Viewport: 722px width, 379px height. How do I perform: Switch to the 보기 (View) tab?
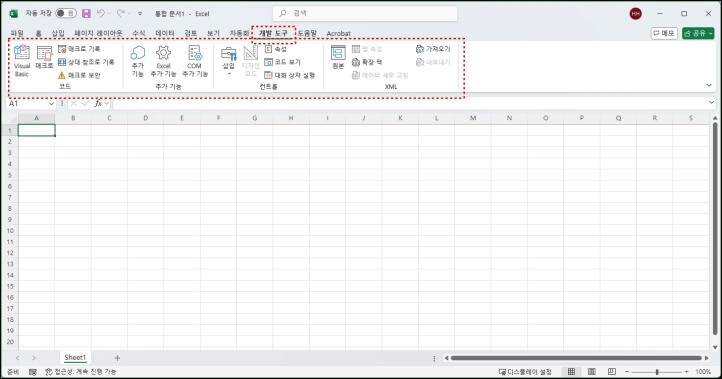(x=213, y=33)
